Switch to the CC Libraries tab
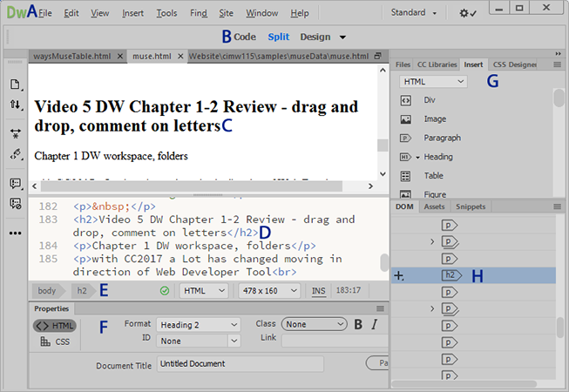Image resolution: width=569 pixels, height=392 pixels. point(437,64)
